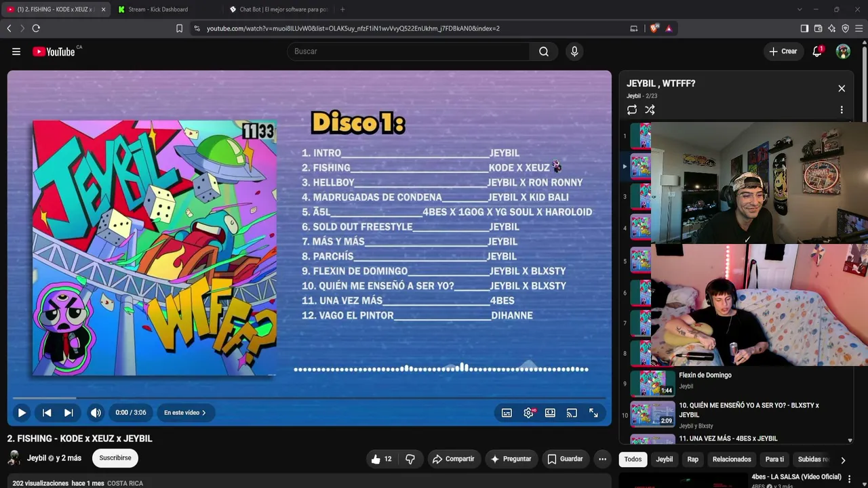Click the page media picture-in-picture icon in address bar
Image resolution: width=868 pixels, height=488 pixels.
click(x=634, y=28)
